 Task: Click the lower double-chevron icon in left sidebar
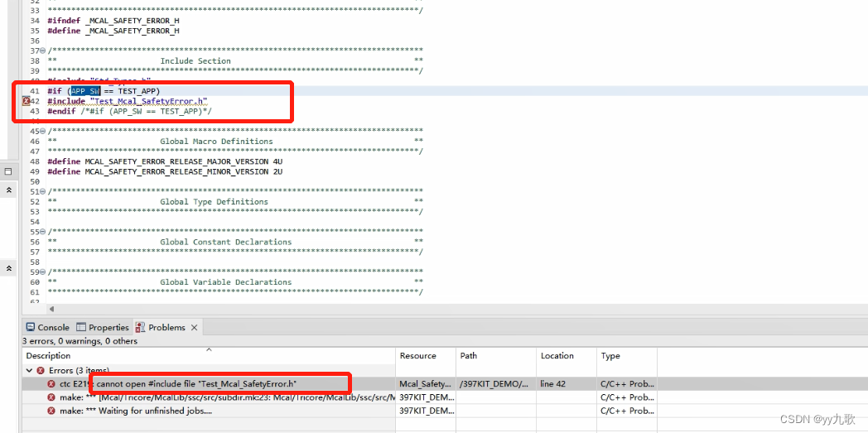click(8, 268)
